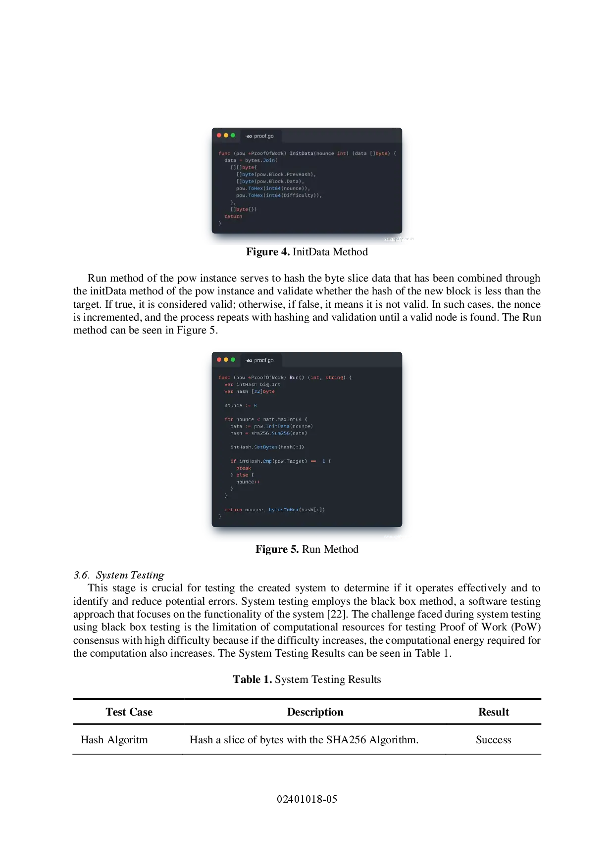Click the red dot in the Run() code window
Image resolution: width=614 pixels, height=868 pixels.
point(219,360)
